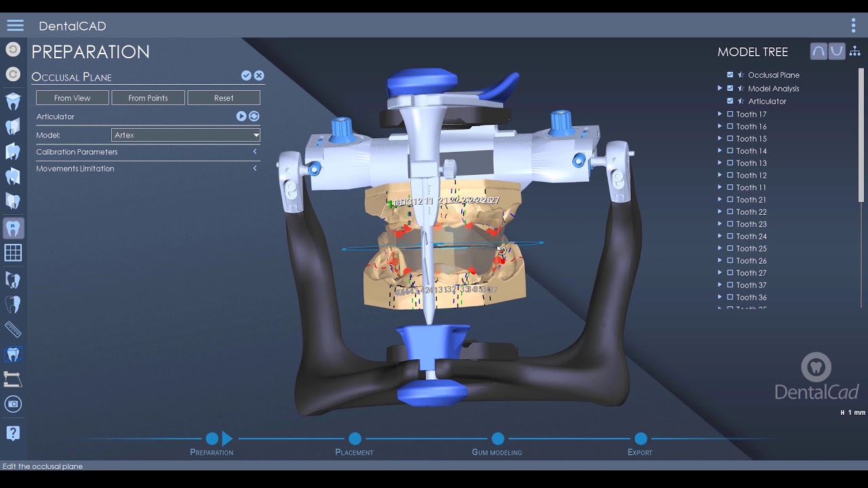Open the hamburger main menu

coord(15,26)
